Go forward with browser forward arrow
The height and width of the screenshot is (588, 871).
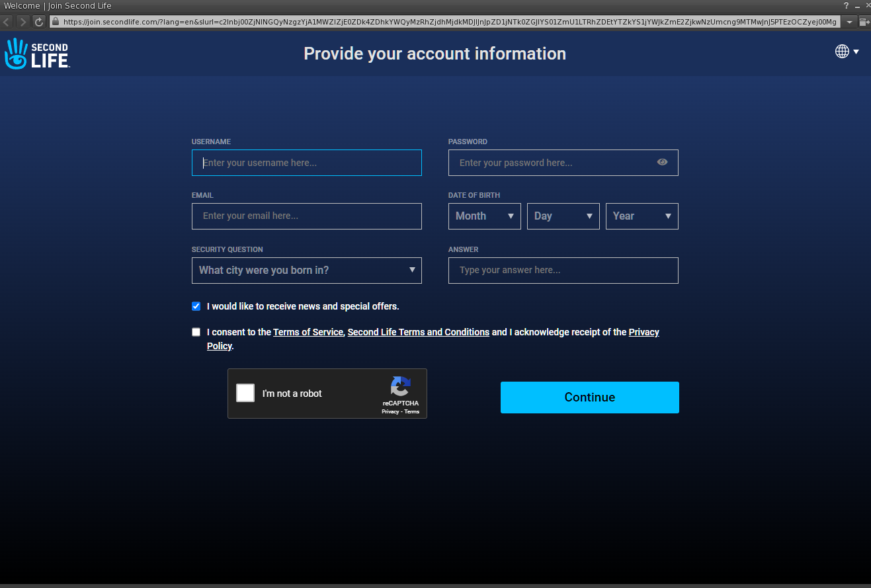point(23,22)
